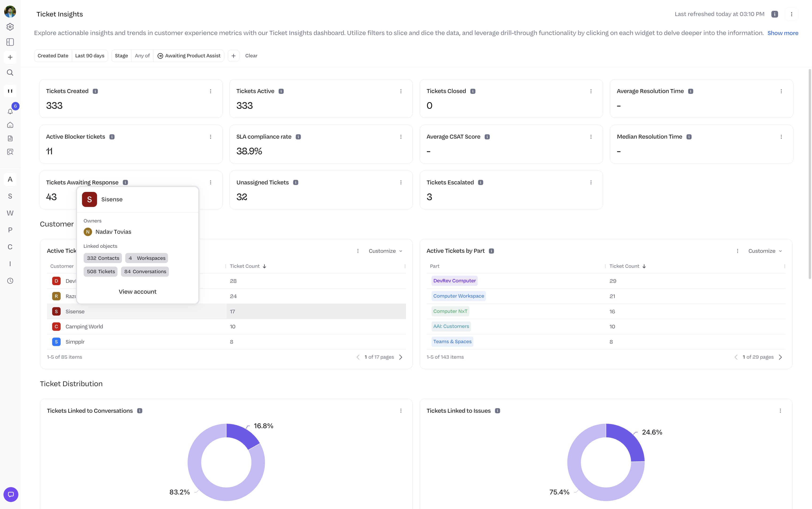Show info for Tickets Created

tap(95, 91)
